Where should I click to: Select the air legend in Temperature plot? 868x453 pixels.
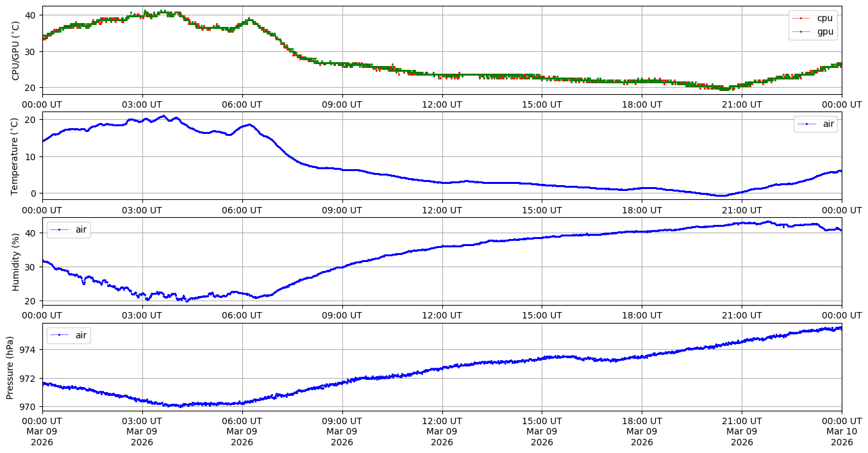click(x=828, y=124)
